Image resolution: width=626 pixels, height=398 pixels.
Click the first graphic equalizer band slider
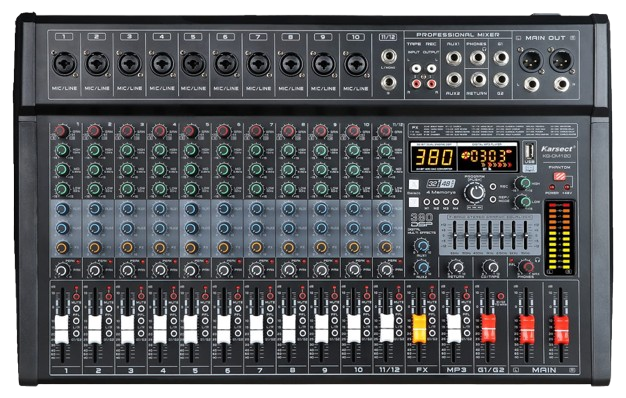tap(455, 236)
